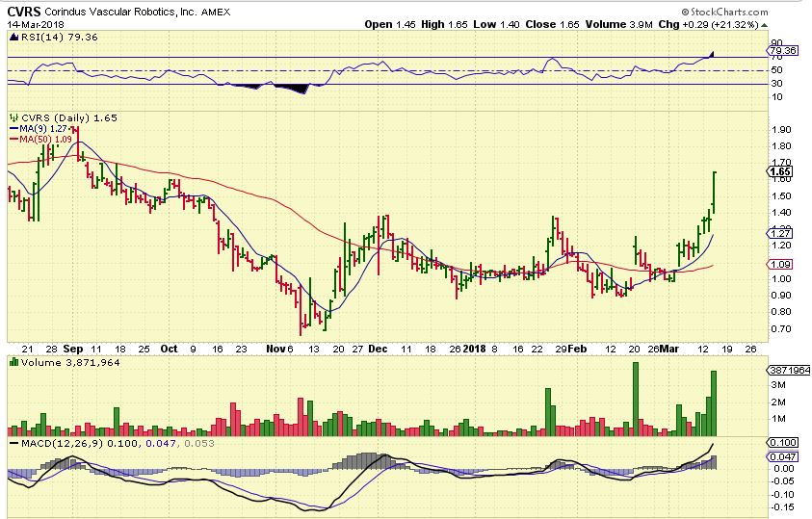Select the 1.27 MA(9) value tag
Viewport: 812px width, 519px height.
(779, 233)
